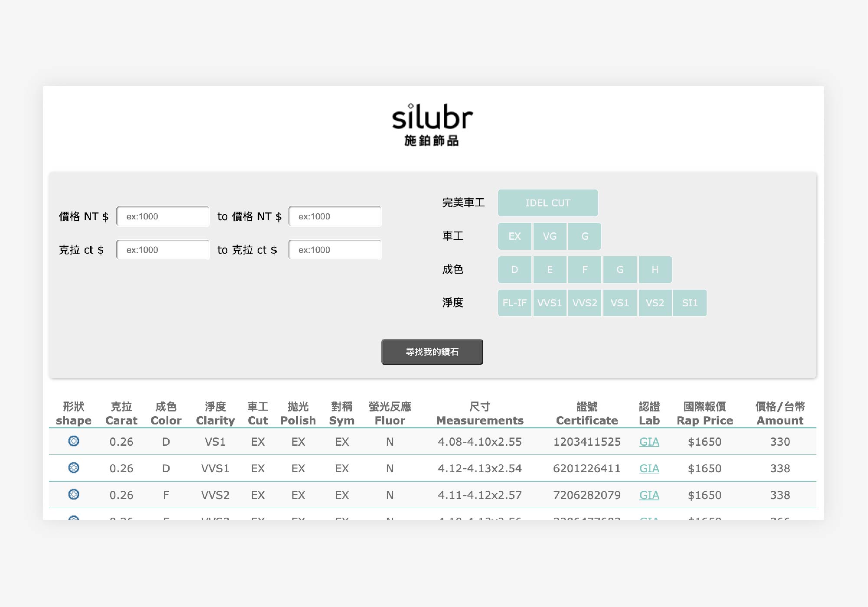Click the 完美車工 label
This screenshot has height=607, width=868.
[x=463, y=202]
